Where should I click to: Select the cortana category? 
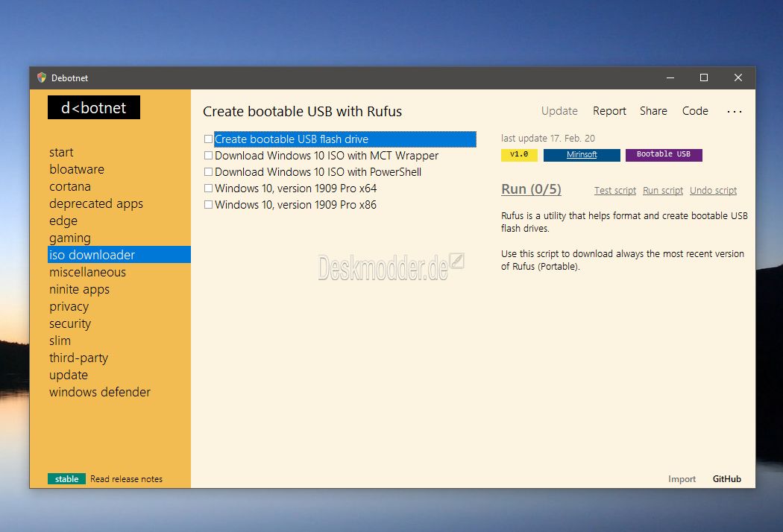(70, 187)
